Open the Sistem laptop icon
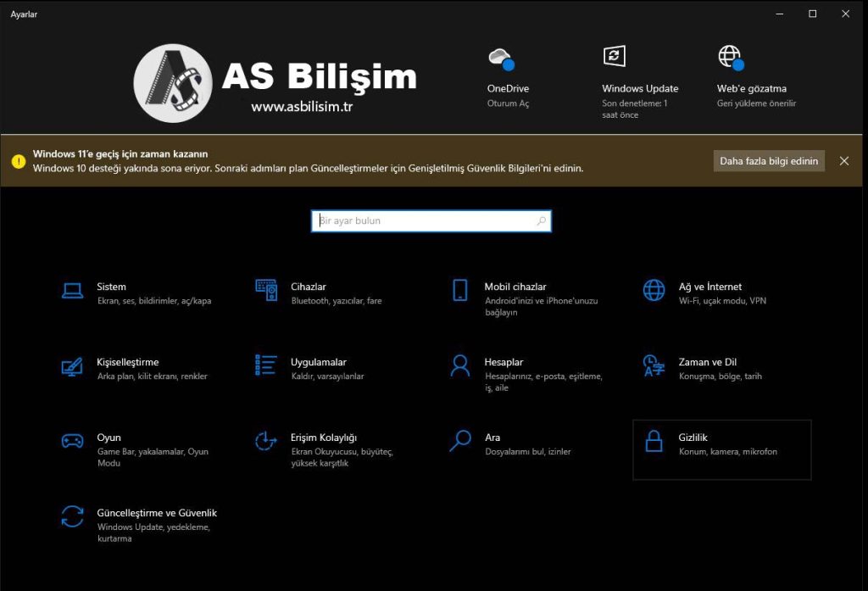The height and width of the screenshot is (591, 868). [x=72, y=291]
